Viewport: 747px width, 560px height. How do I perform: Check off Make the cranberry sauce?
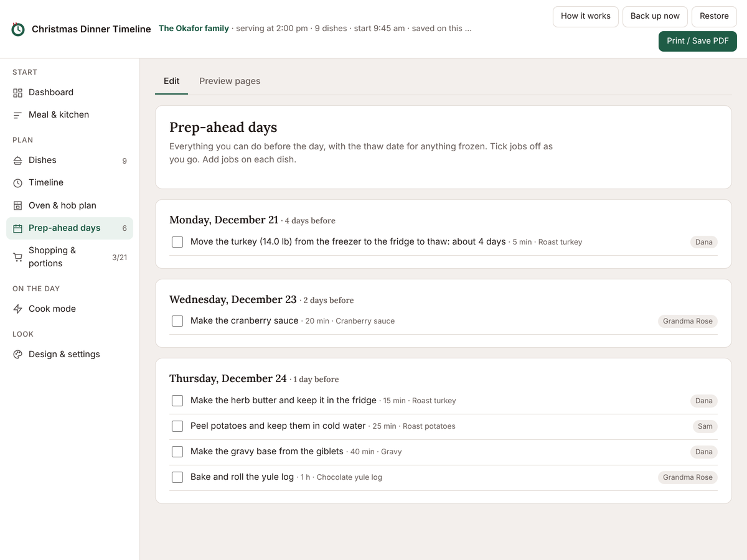pyautogui.click(x=177, y=321)
